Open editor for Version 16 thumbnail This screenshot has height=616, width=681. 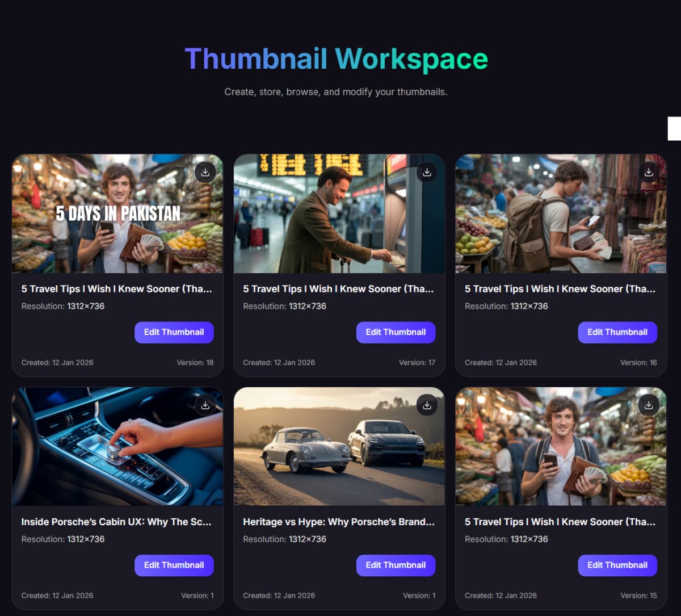point(617,332)
